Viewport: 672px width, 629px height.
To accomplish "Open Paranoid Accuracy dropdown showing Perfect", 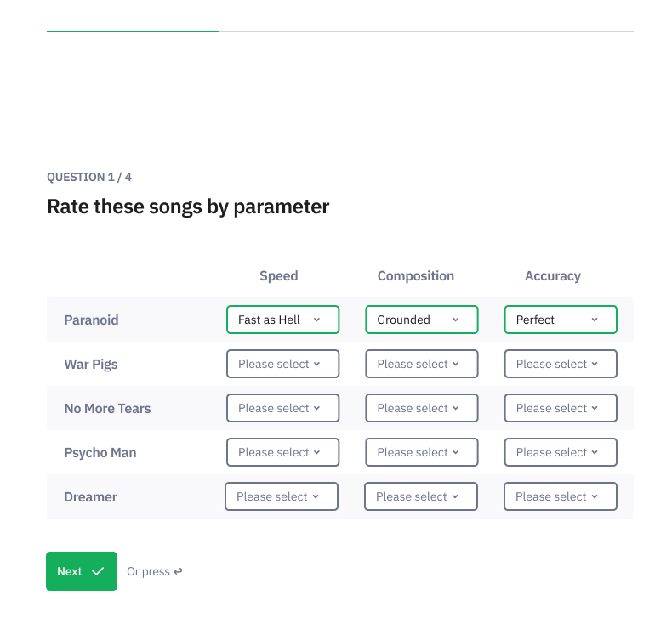I will pyautogui.click(x=561, y=320).
